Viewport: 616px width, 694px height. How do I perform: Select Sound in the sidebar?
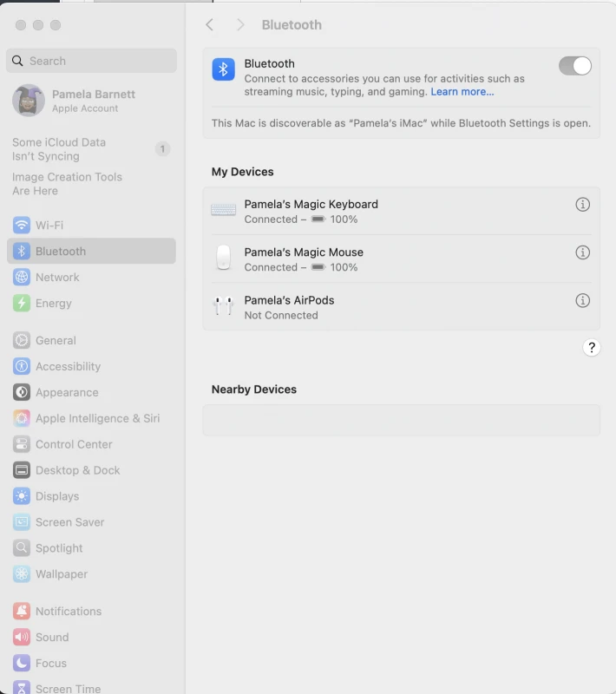(91, 638)
